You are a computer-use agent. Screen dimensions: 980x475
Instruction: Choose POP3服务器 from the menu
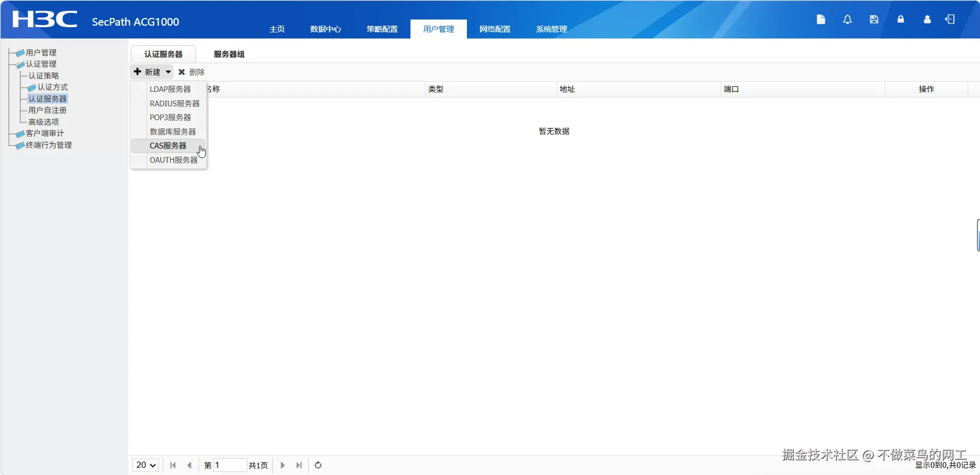click(x=168, y=117)
